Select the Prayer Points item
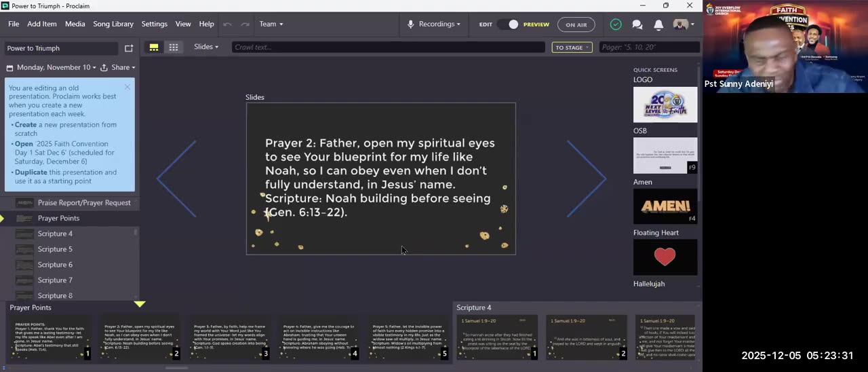The height and width of the screenshot is (372, 868). 70,218
